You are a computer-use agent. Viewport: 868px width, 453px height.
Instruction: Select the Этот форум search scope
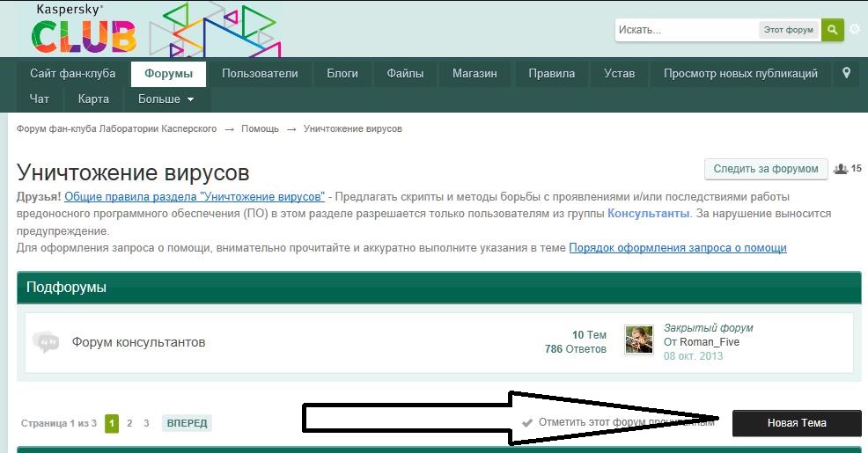click(x=788, y=30)
